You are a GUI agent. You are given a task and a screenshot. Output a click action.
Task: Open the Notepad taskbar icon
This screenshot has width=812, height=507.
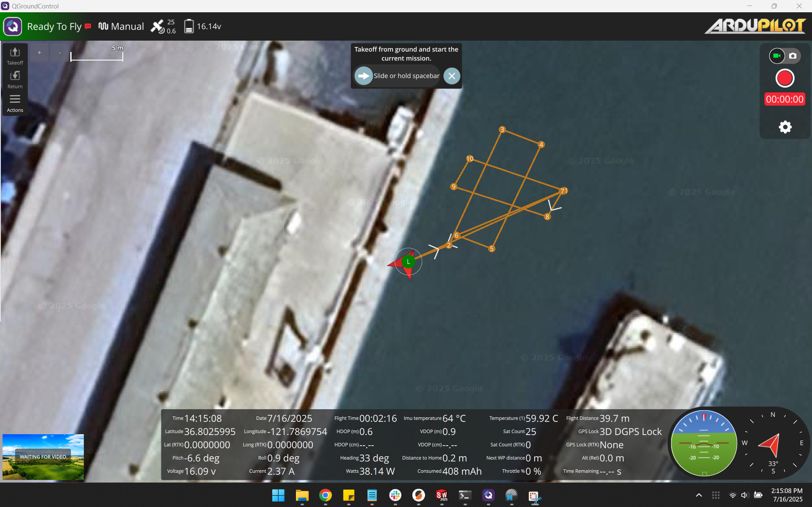pyautogui.click(x=372, y=495)
